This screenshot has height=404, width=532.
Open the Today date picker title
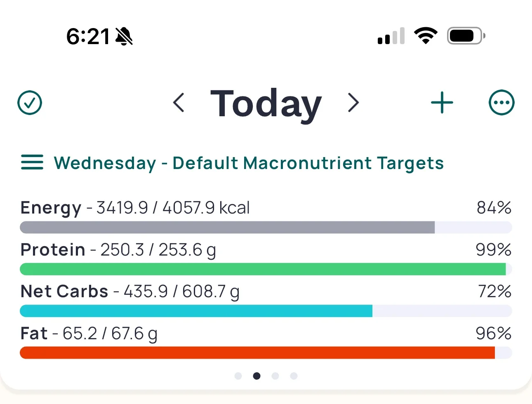[266, 104]
